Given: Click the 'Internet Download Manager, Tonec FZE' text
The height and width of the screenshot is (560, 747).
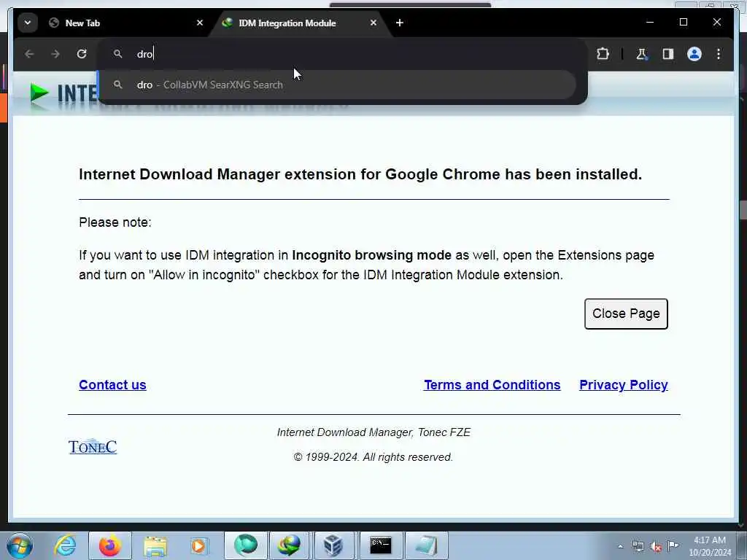Looking at the screenshot, I should [x=374, y=432].
